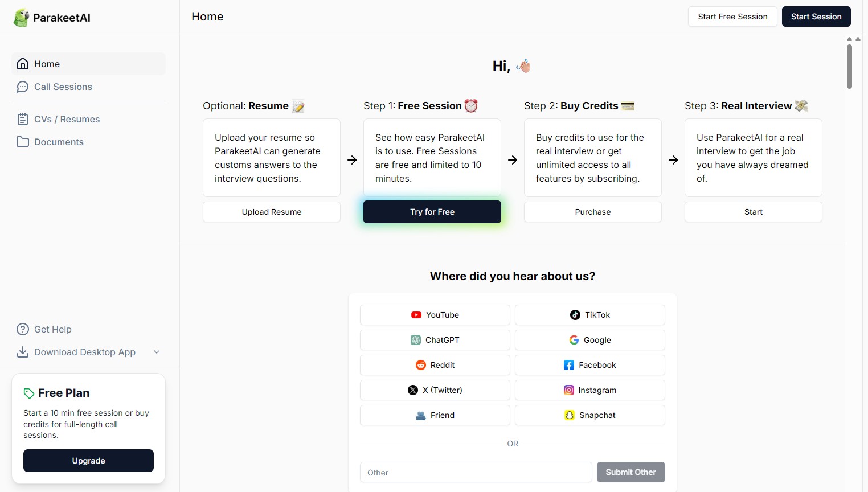Click the Try for Free button
The image size is (868, 492).
pyautogui.click(x=432, y=211)
